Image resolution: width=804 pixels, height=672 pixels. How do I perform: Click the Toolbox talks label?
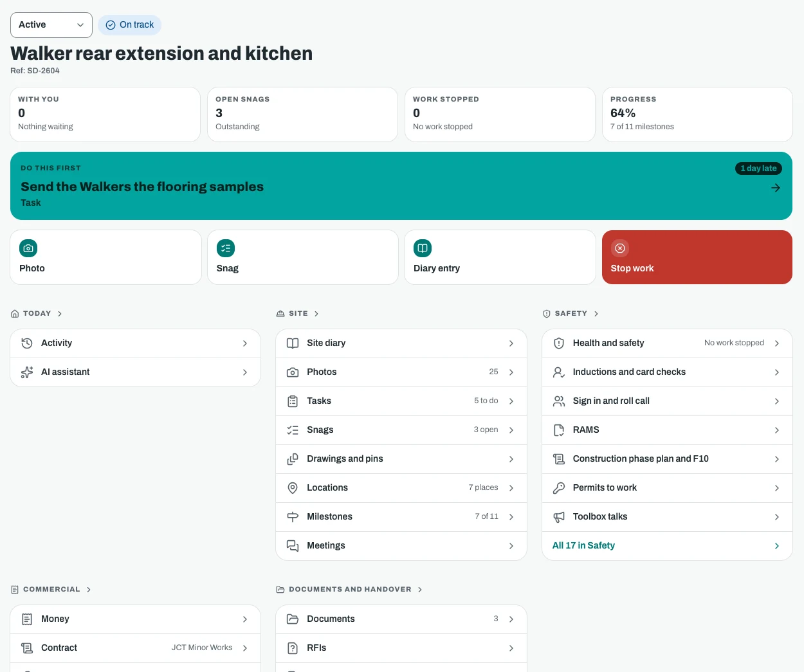click(x=600, y=516)
